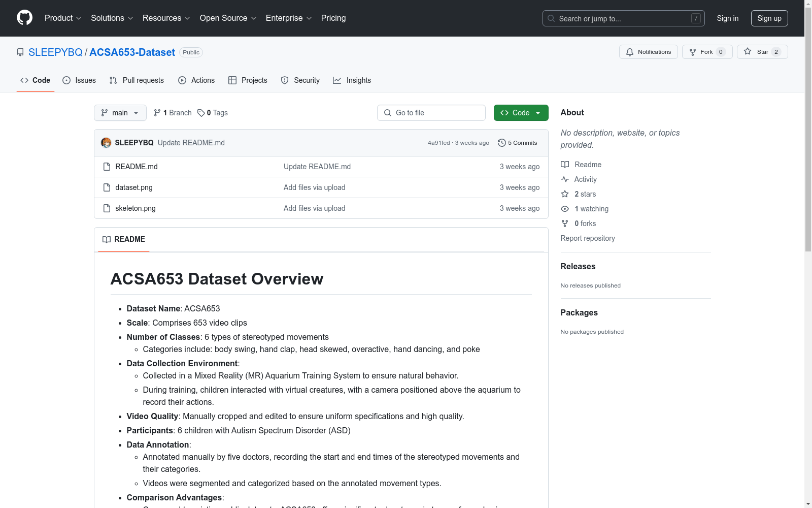The height and width of the screenshot is (508, 812).
Task: Open the ACSA653-Dataset repository link
Action: click(x=132, y=52)
